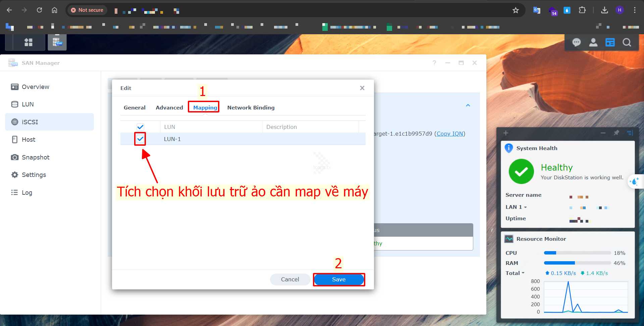The image size is (644, 326).
Task: Switch to the Network Binding tab
Action: coord(251,108)
